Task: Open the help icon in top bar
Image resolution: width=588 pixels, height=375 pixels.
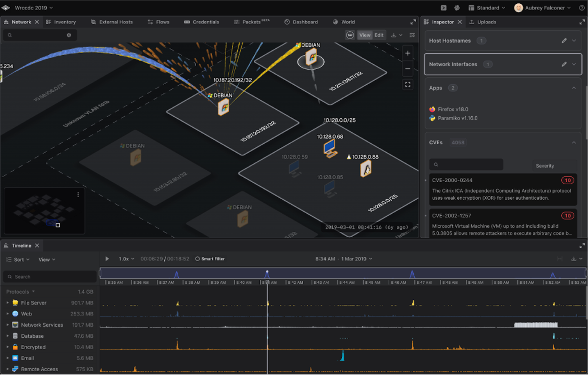Action: click(581, 8)
